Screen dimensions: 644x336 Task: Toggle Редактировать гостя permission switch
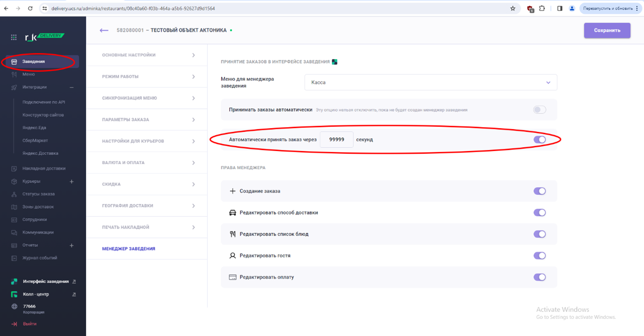pos(539,256)
